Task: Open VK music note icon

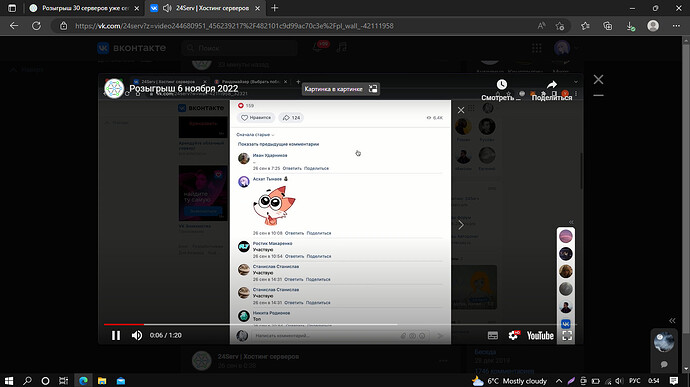Action: pos(342,47)
